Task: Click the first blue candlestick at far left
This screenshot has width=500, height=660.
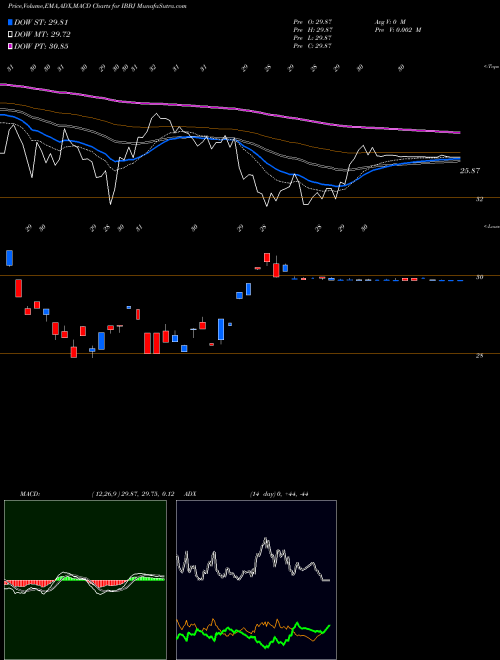Action: pyautogui.click(x=9, y=258)
